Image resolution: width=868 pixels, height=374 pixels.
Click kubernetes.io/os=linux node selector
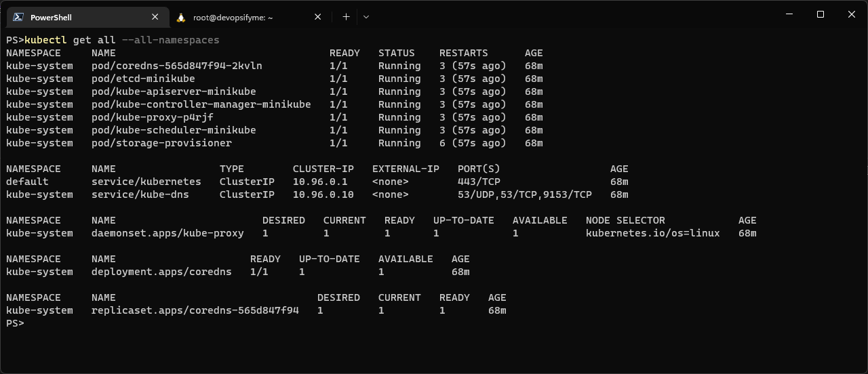coord(653,233)
